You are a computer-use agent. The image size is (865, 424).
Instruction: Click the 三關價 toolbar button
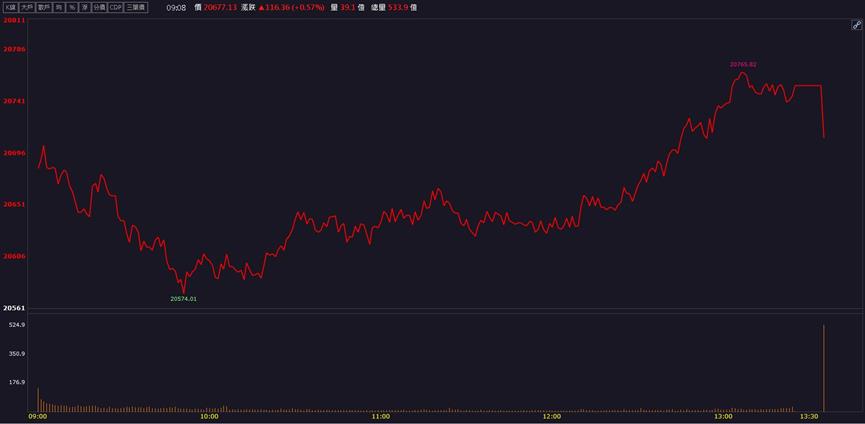(x=136, y=8)
